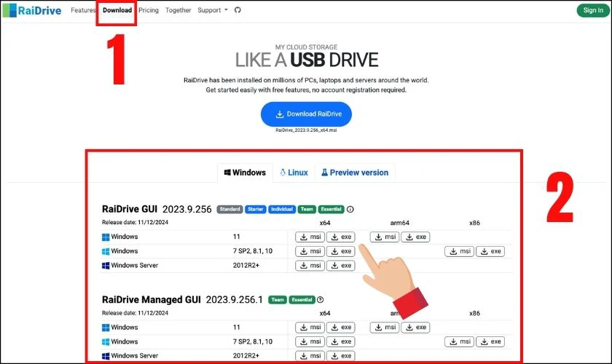Download Managed GUI Windows Server x64 exe

(x=341, y=356)
